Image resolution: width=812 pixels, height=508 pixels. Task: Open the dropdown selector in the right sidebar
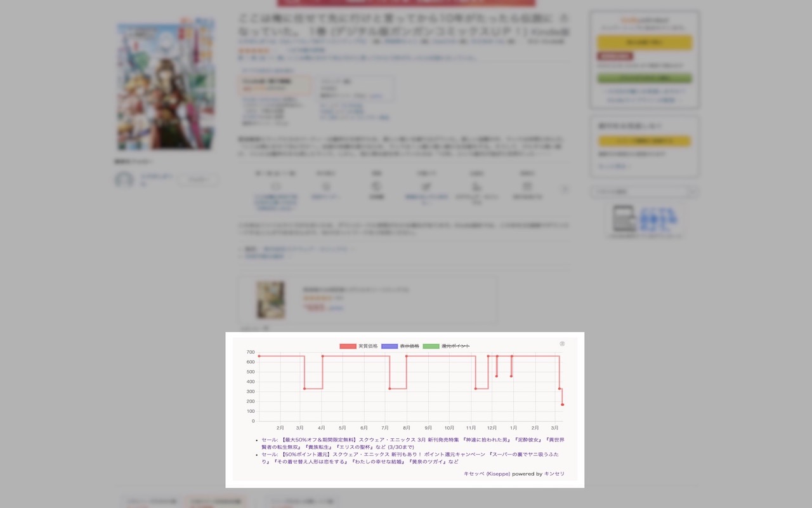pyautogui.click(x=644, y=191)
